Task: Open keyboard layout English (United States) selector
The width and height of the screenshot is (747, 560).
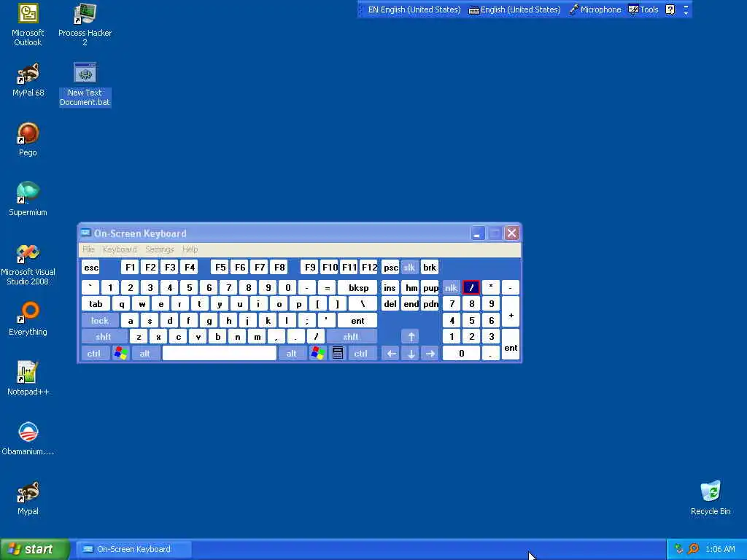Action: (515, 9)
